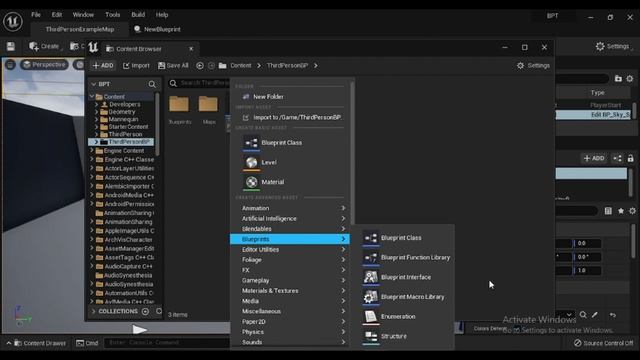Click the magnifier browse icon at bottom right
Screen dimensions: 640x360
coord(583,315)
